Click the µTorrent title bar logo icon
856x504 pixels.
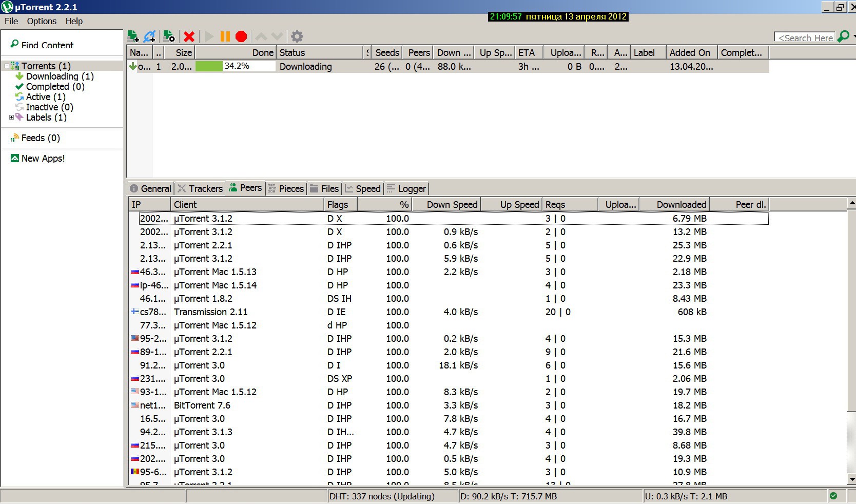click(x=7, y=7)
